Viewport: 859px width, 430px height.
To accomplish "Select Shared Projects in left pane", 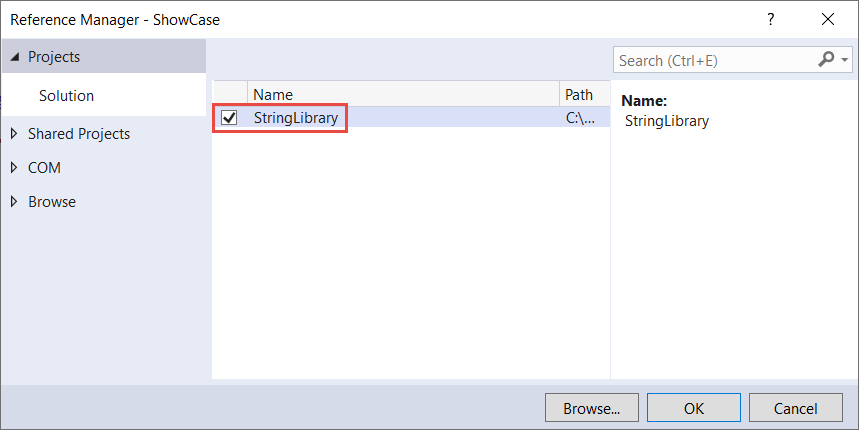I will [79, 134].
